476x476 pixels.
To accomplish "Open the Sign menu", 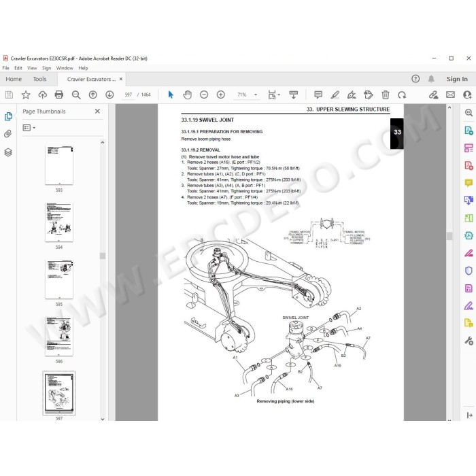I will pyautogui.click(x=46, y=68).
